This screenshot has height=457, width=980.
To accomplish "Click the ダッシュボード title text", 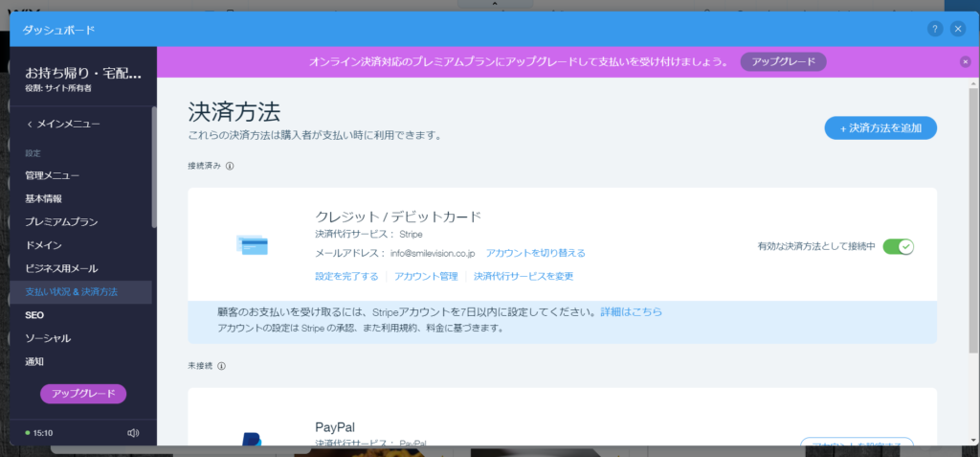I will (x=58, y=30).
